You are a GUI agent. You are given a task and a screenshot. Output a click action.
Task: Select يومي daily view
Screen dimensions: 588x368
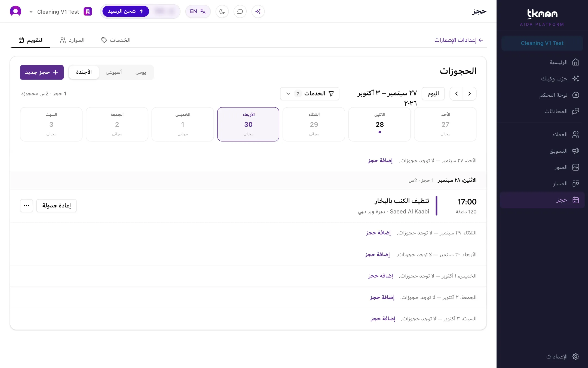pyautogui.click(x=141, y=72)
